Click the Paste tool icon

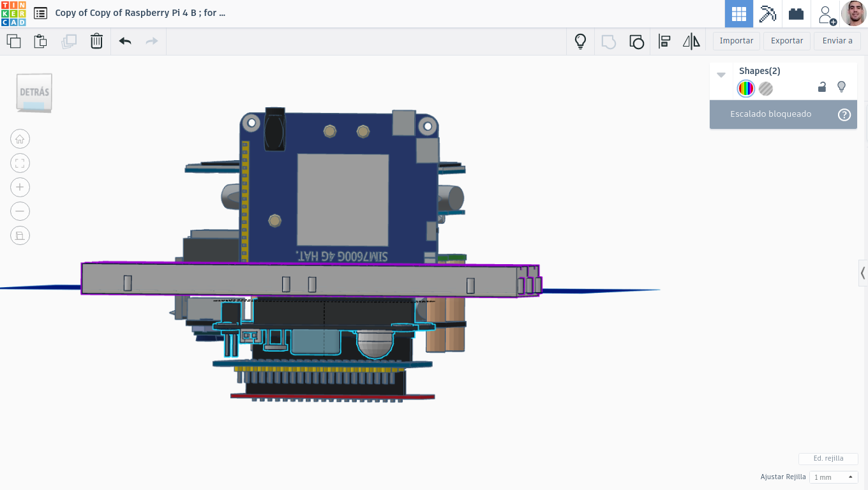[40, 41]
